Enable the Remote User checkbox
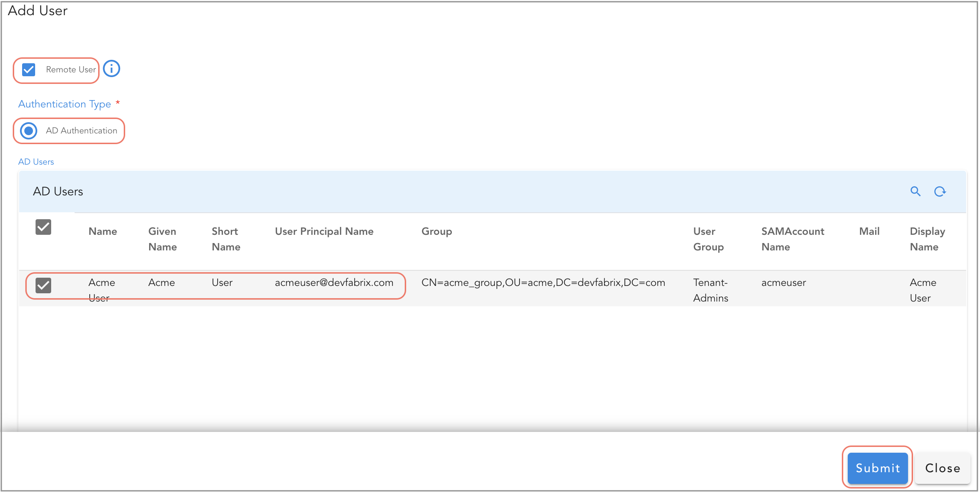The image size is (980, 493). [28, 69]
